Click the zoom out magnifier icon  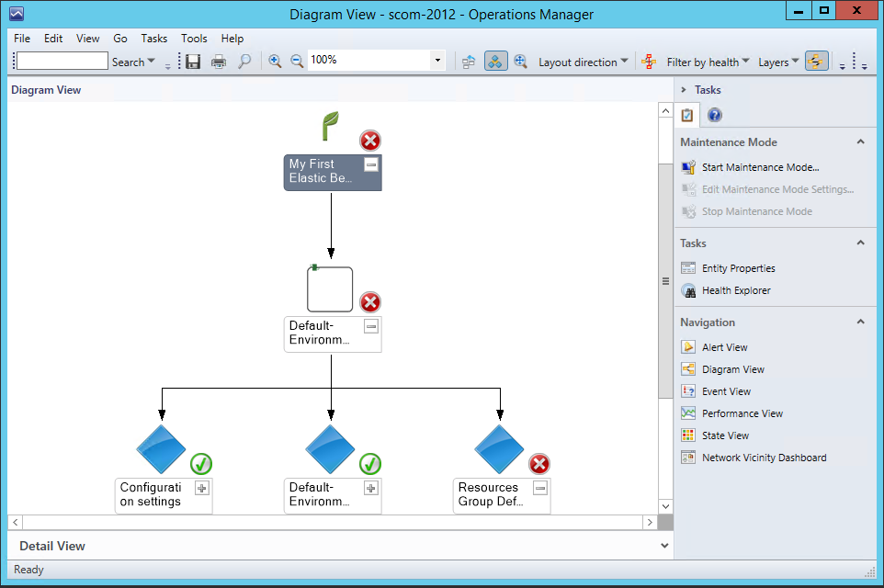pyautogui.click(x=297, y=62)
